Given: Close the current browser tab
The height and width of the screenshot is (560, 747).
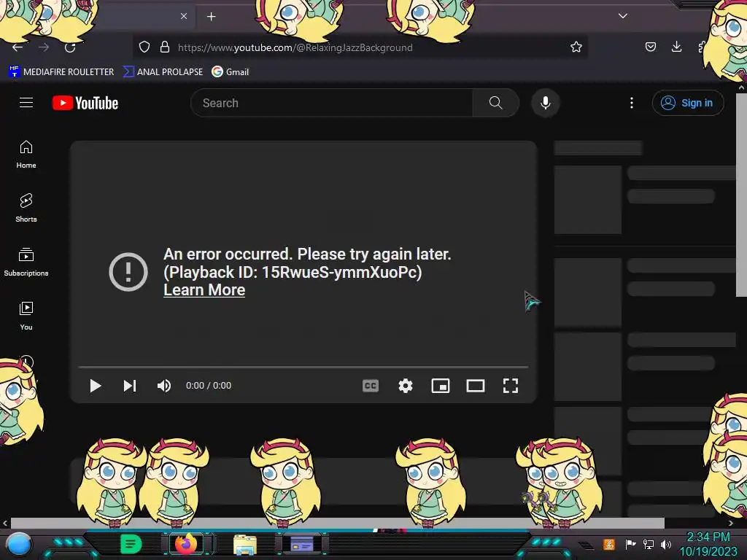Looking at the screenshot, I should [184, 16].
